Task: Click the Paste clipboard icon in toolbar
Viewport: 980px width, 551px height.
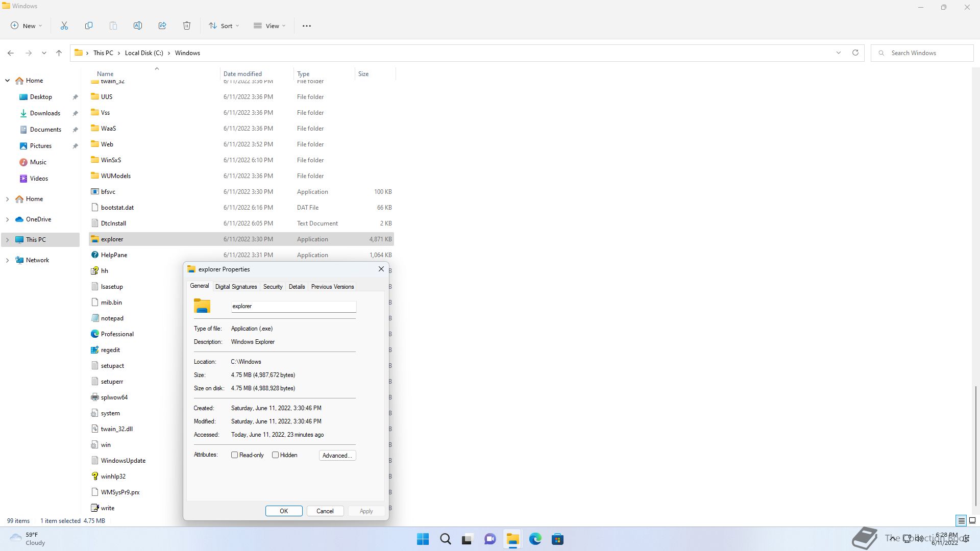Action: click(113, 26)
